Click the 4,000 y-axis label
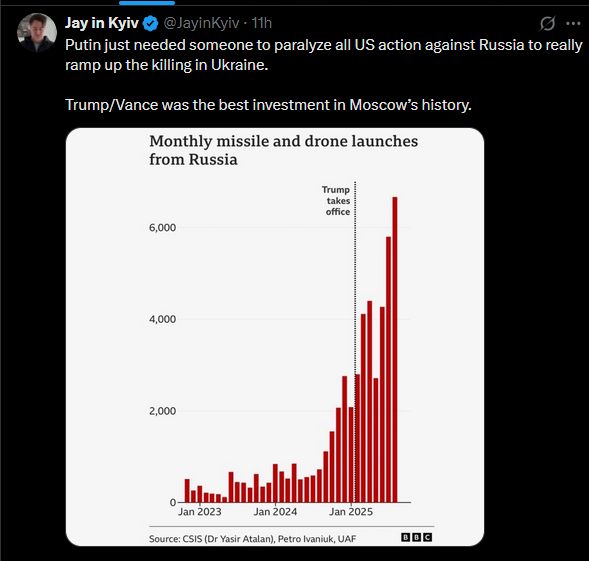 coord(162,319)
